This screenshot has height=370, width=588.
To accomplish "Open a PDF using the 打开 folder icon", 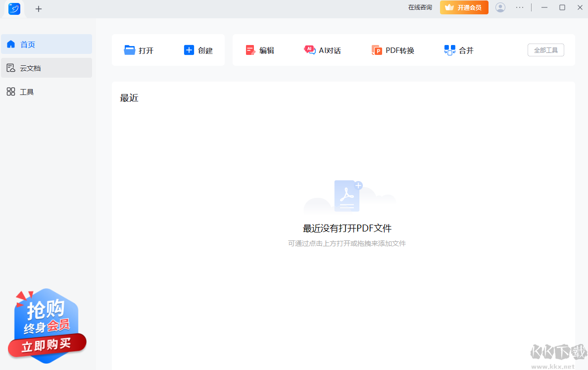I will 130,49.
